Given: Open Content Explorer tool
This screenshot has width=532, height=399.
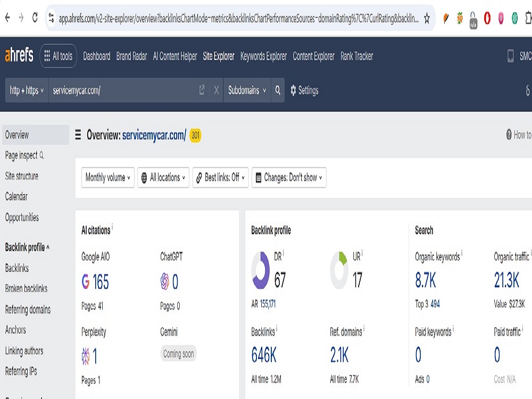Looking at the screenshot, I should point(313,56).
